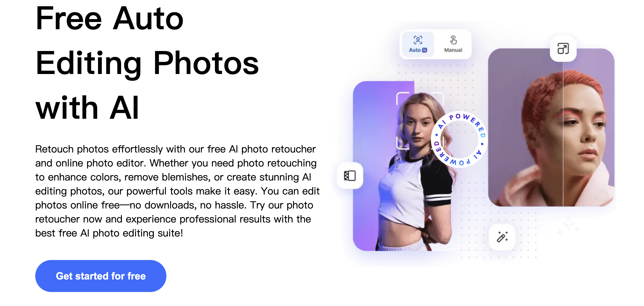
Task: Click the sparkle stars decoration icon
Action: [568, 225]
